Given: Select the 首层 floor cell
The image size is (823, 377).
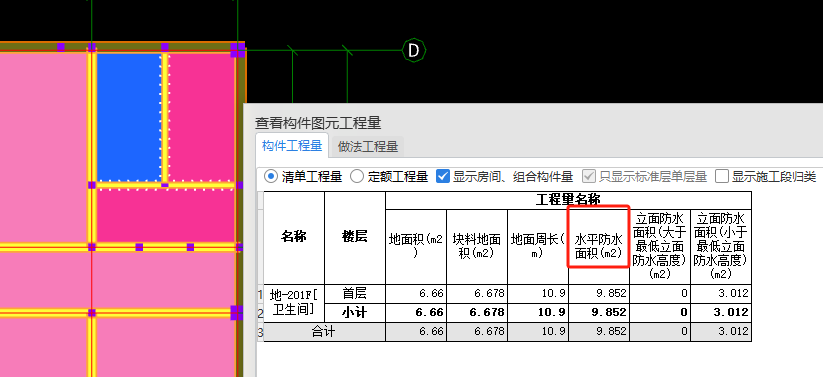Looking at the screenshot, I should [355, 294].
